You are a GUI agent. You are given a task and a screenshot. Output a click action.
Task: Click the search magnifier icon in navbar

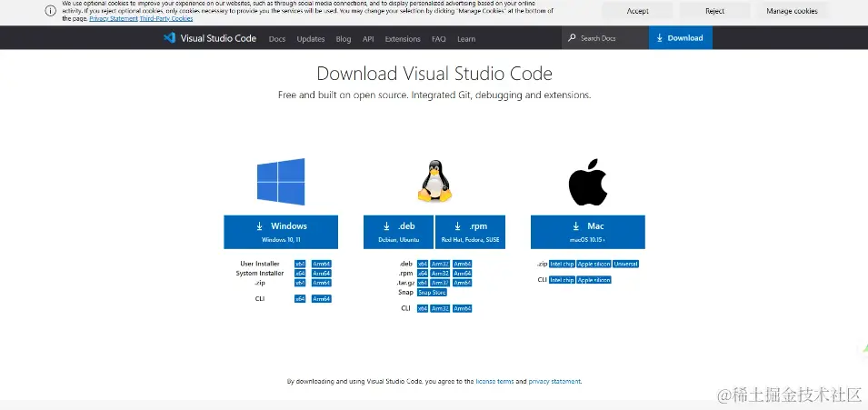point(572,38)
